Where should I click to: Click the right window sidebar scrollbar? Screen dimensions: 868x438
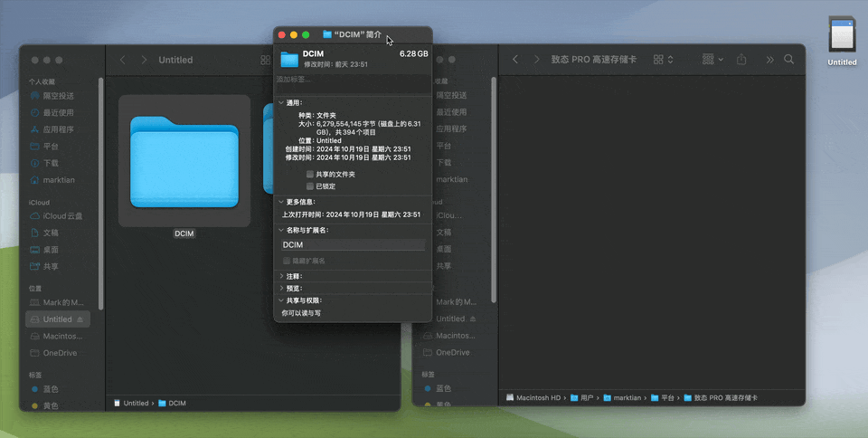click(494, 190)
